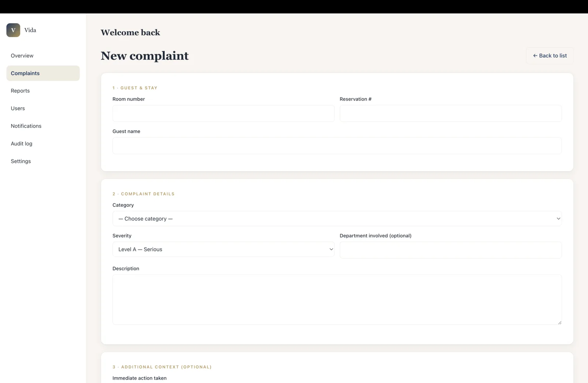This screenshot has width=588, height=383.
Task: Grab the Description resize handle
Action: 559,322
